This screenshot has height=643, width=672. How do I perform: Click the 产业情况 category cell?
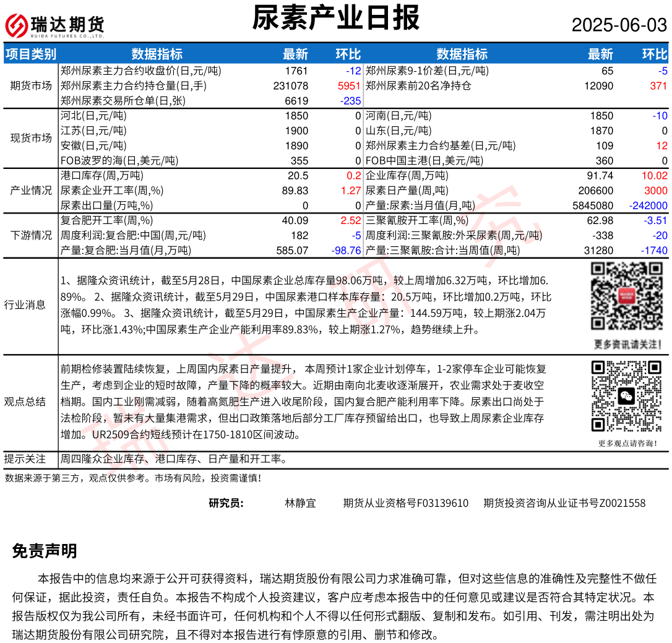pos(31,191)
